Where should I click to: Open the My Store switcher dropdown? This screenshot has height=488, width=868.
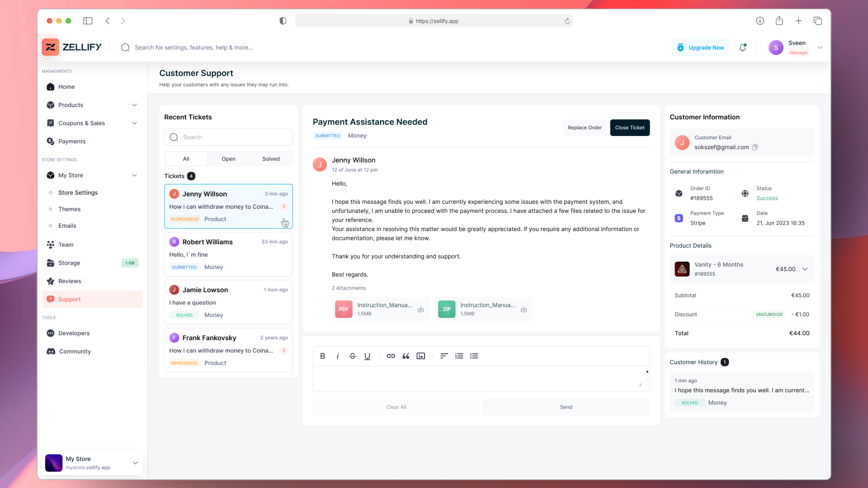pyautogui.click(x=135, y=463)
